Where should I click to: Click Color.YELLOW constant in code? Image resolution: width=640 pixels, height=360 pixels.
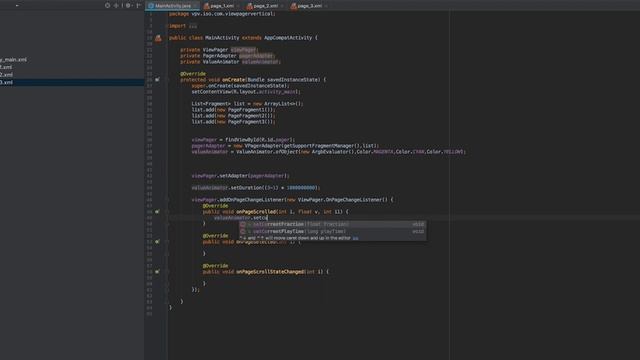pos(445,152)
